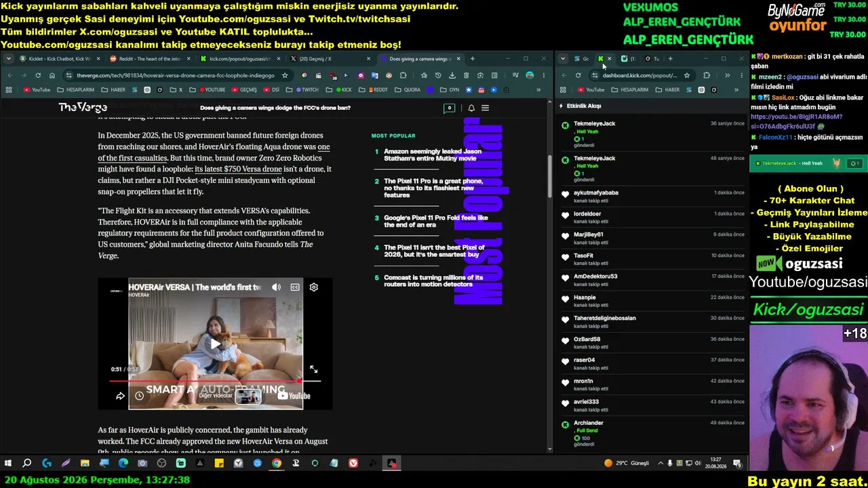Viewport: 868px width, 488px height.
Task: Open File Explorer from the taskbar
Action: coord(85,464)
